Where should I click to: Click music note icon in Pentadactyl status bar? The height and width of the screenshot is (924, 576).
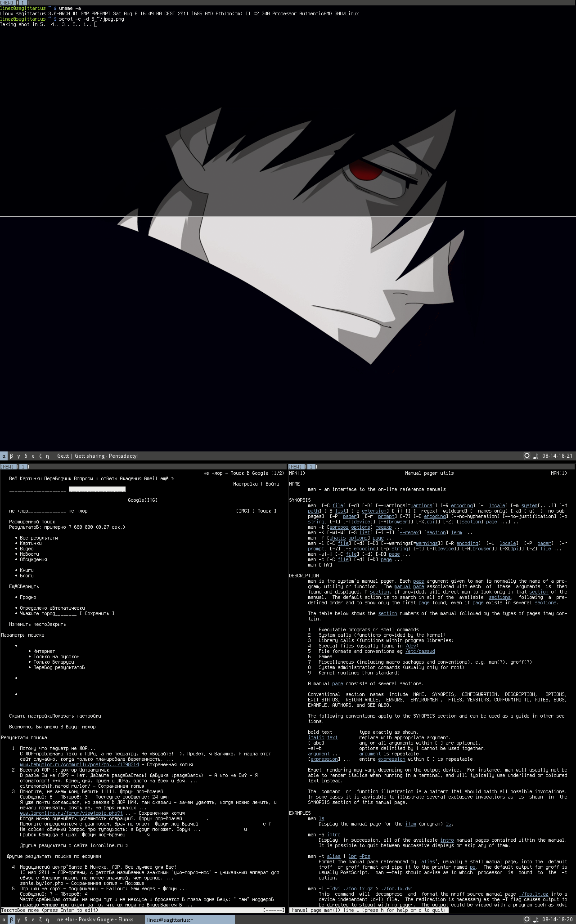click(535, 456)
